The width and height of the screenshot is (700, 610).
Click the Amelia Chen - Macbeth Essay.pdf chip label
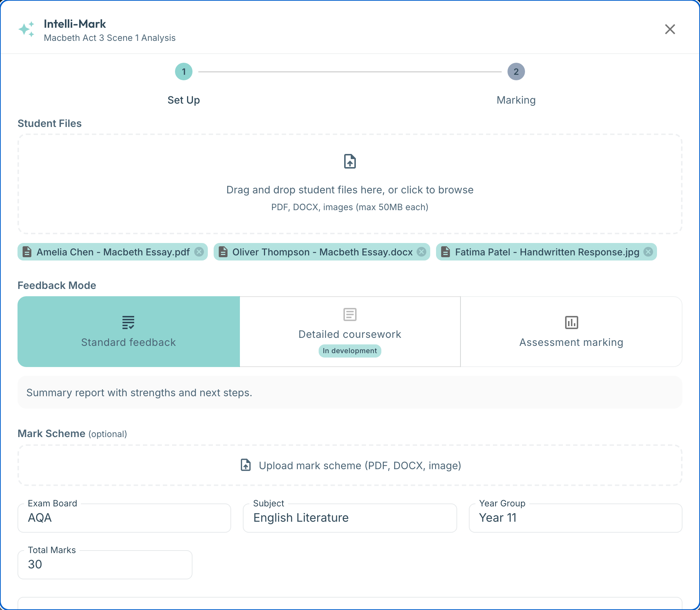(x=113, y=252)
